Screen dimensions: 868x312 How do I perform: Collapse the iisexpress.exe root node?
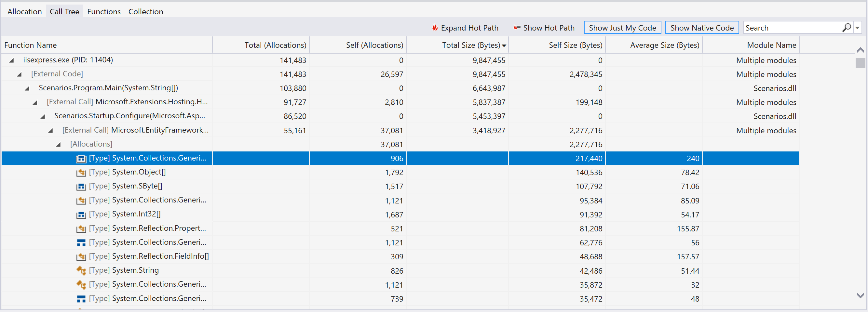point(11,60)
